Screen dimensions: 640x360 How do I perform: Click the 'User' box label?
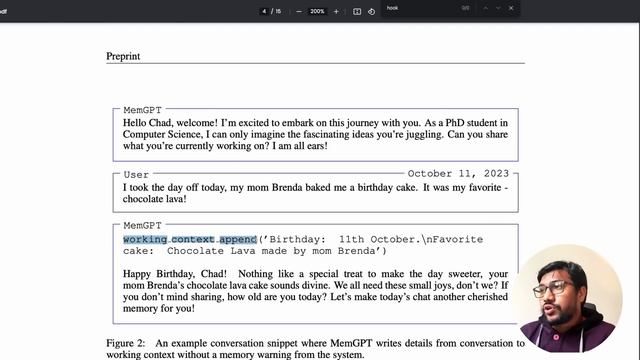point(136,175)
